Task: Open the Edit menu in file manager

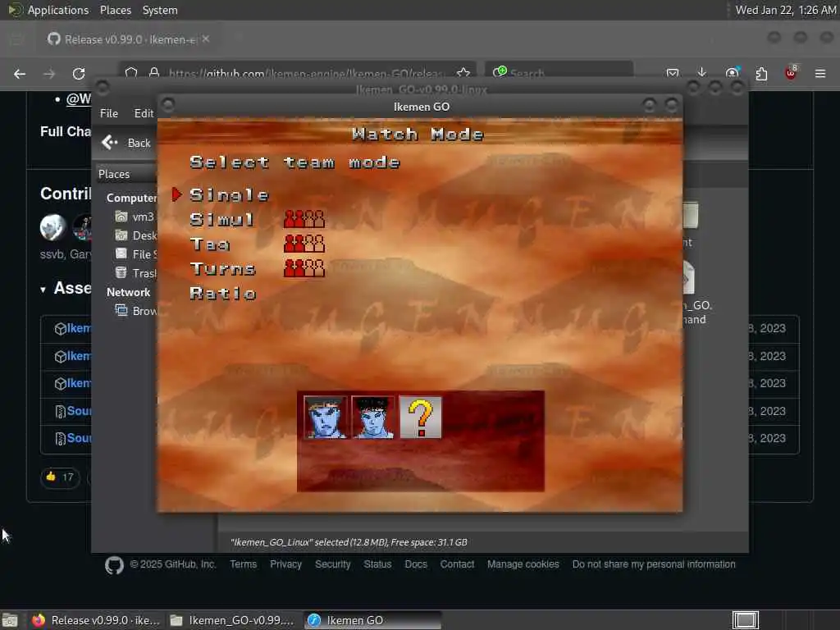Action: point(144,113)
